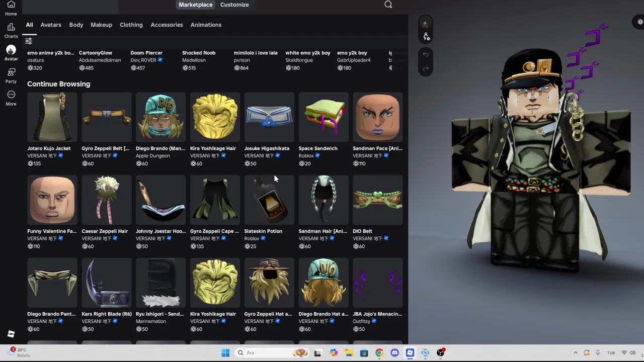644x362 pixels.
Task: Click the redo arrow icon
Action: [426, 68]
